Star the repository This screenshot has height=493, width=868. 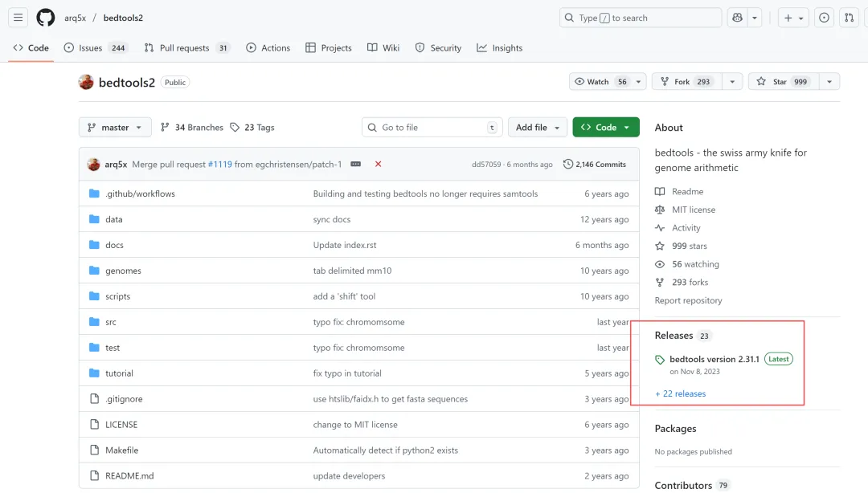point(782,81)
